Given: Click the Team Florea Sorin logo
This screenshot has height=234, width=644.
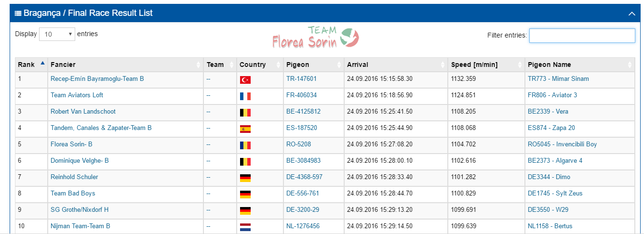Looking at the screenshot, I should coord(316,38).
